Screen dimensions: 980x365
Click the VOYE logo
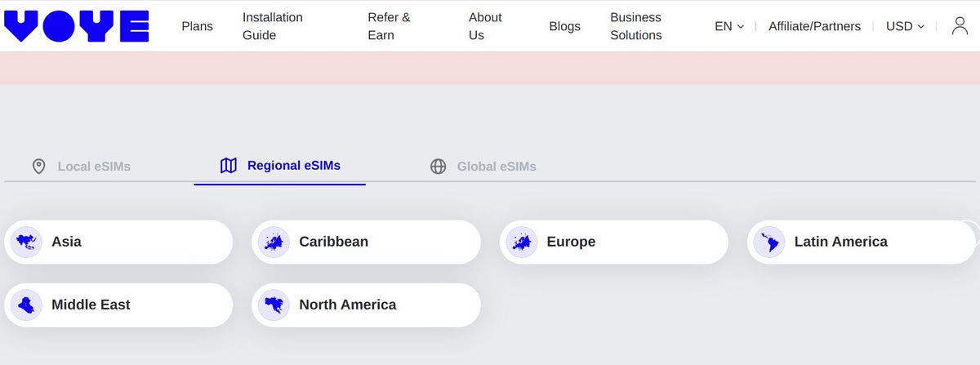pyautogui.click(x=77, y=26)
